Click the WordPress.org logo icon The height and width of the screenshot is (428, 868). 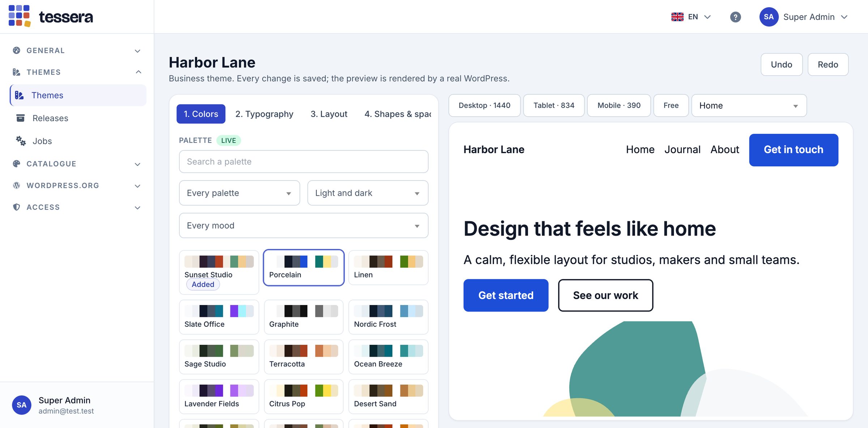click(16, 185)
